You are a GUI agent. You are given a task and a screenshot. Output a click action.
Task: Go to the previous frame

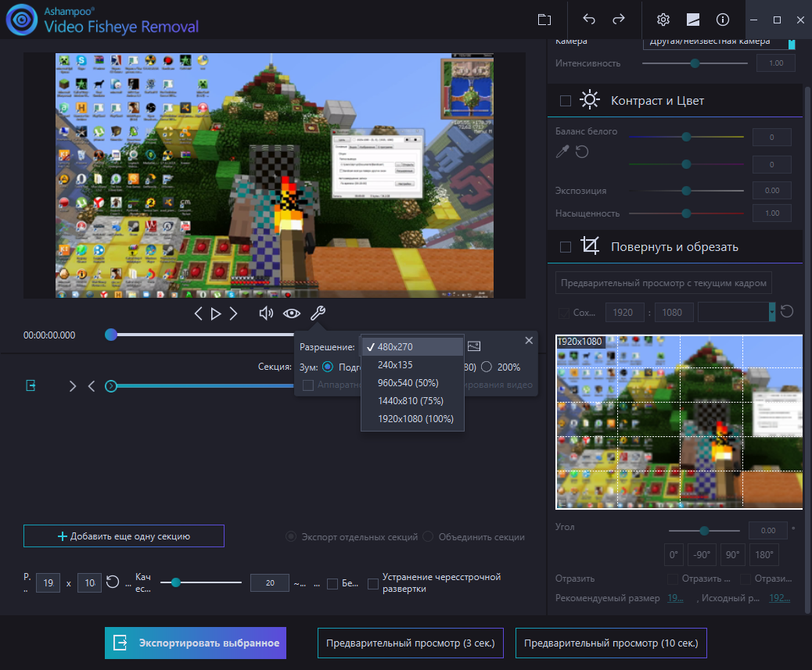tap(199, 313)
